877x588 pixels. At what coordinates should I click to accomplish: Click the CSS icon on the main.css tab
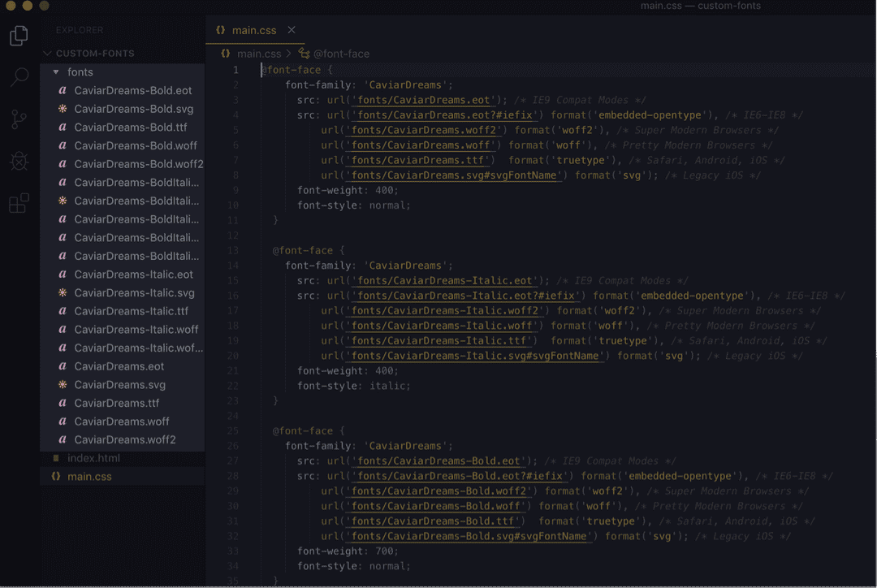coord(221,29)
